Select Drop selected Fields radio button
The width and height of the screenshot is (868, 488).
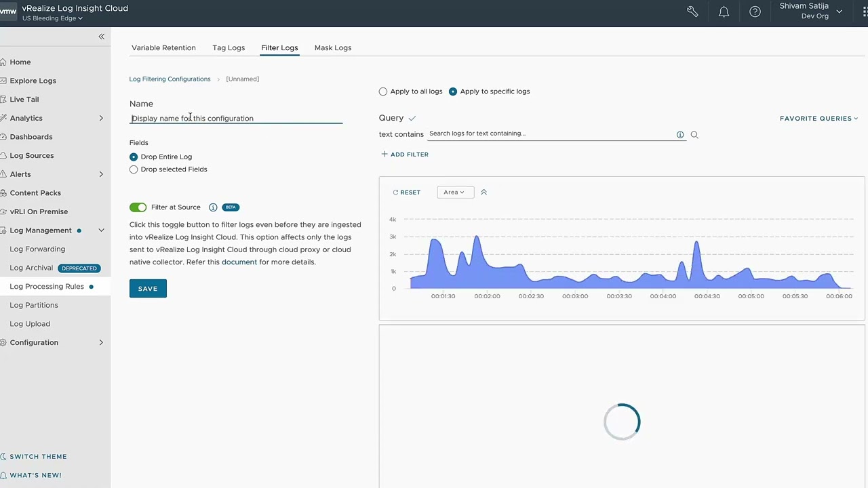[x=134, y=169]
